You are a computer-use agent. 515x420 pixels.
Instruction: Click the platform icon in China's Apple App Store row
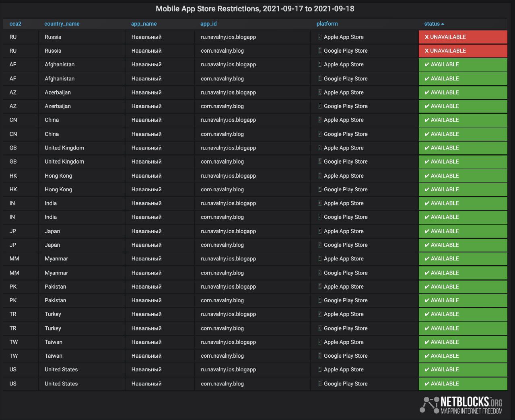320,120
